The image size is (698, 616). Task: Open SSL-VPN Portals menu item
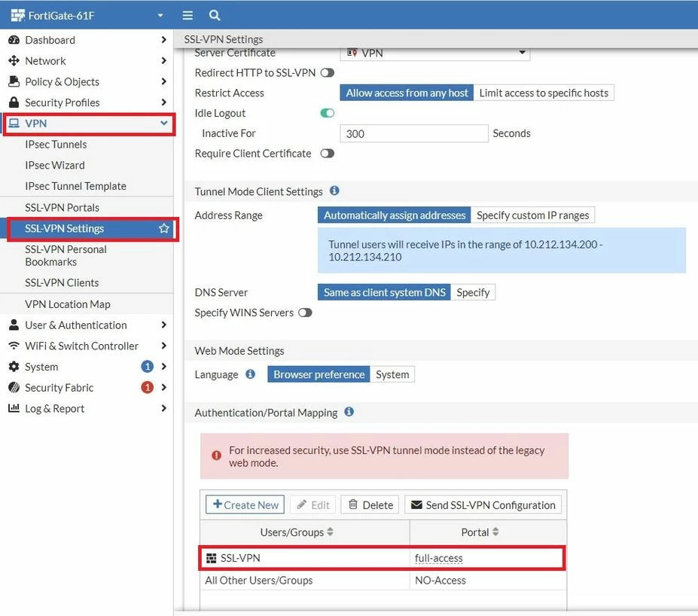click(x=62, y=207)
